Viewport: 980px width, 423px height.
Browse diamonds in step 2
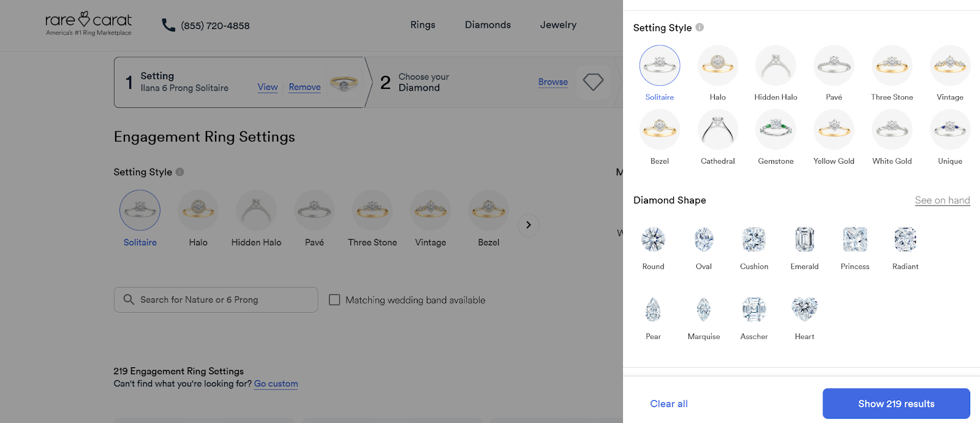click(553, 82)
